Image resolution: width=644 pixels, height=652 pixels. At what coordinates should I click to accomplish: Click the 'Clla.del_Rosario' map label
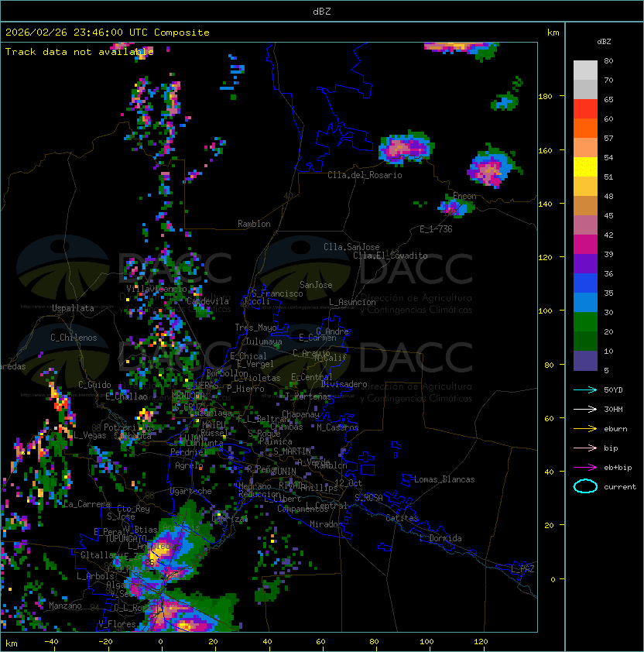tap(365, 175)
